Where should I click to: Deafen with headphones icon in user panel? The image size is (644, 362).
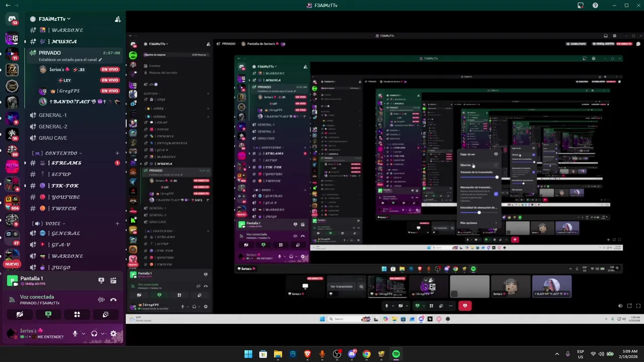pos(94,333)
